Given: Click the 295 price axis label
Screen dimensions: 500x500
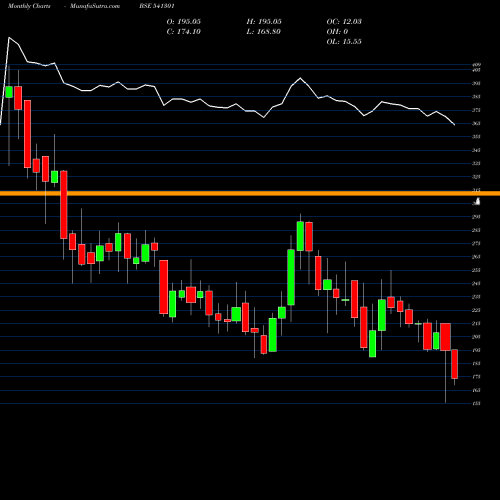Looking at the screenshot, I should [x=477, y=217].
